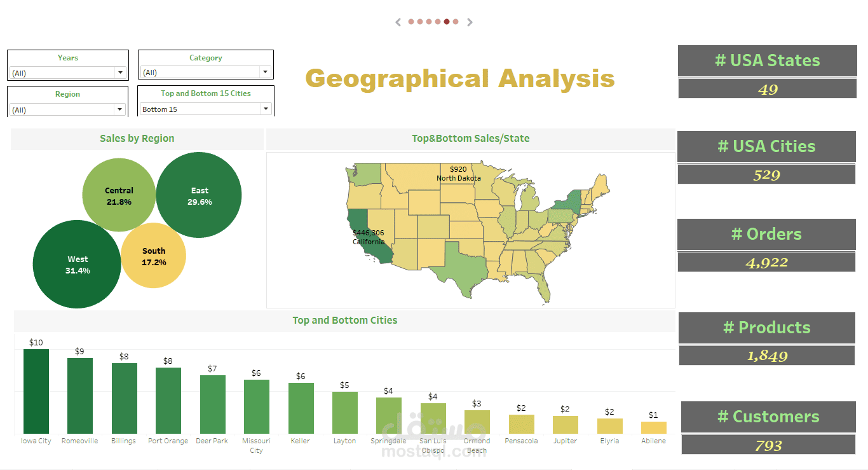868x470 pixels.
Task: Open the Years filter dropdown
Action: [68, 73]
